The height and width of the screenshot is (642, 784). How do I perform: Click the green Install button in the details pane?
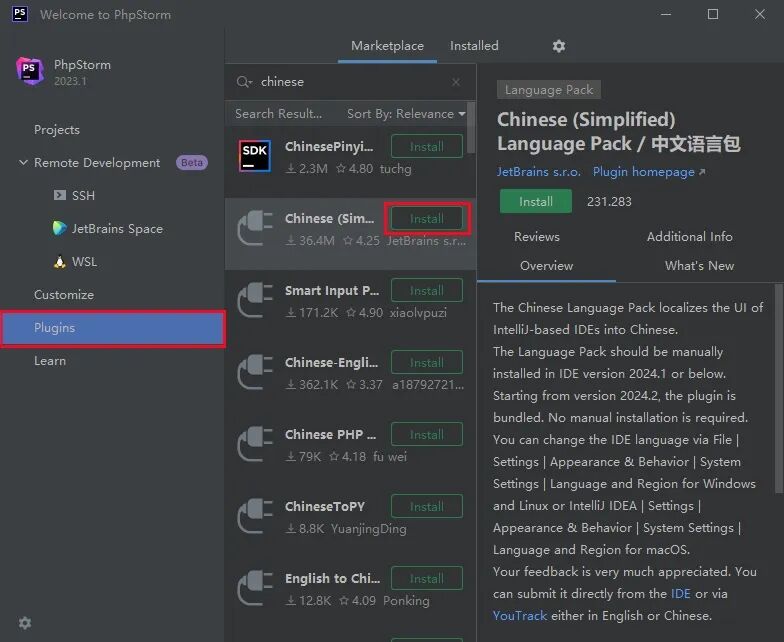(x=536, y=202)
